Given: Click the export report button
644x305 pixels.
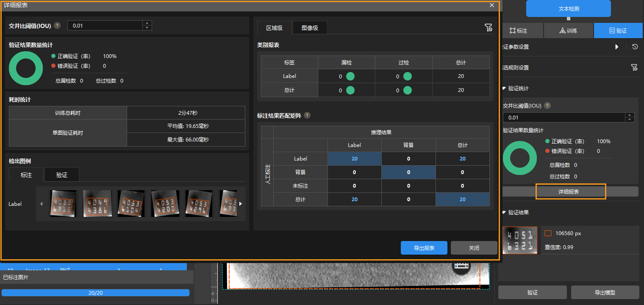Looking at the screenshot, I should pos(424,248).
